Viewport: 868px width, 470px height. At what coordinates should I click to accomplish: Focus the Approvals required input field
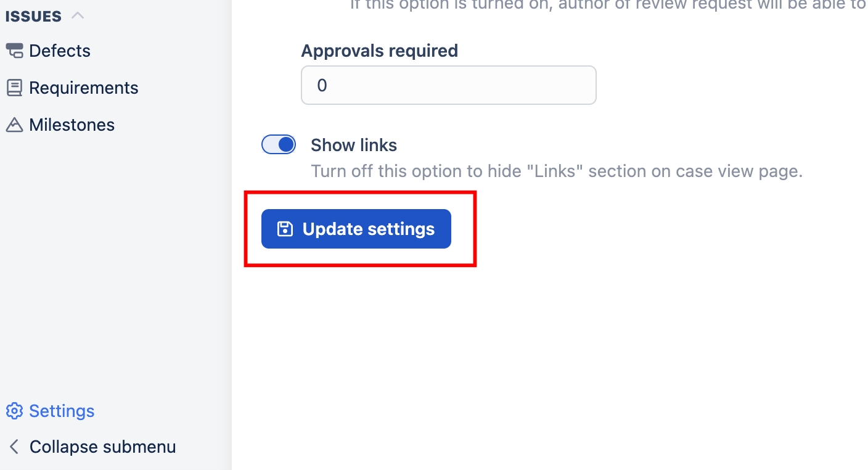coord(449,85)
